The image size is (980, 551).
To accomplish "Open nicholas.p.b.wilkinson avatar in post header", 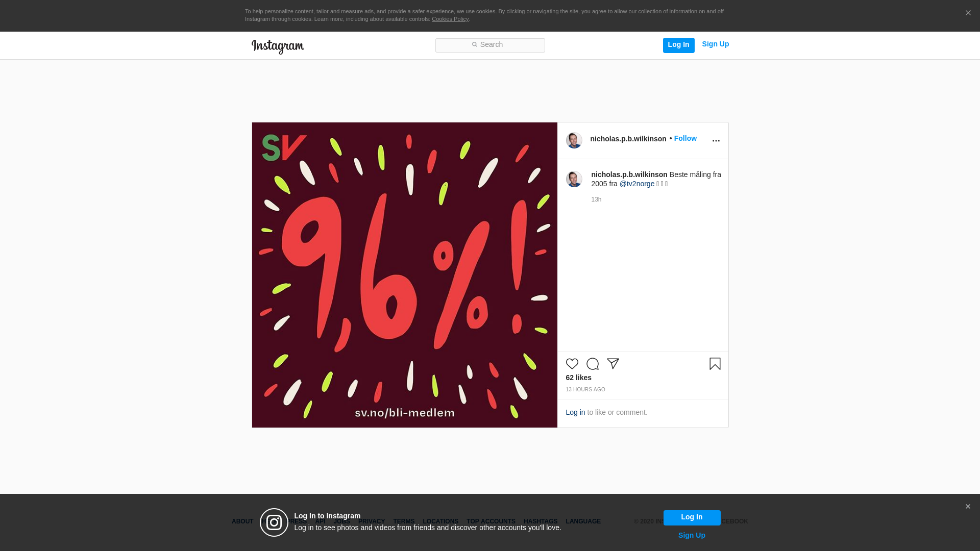I will (574, 140).
